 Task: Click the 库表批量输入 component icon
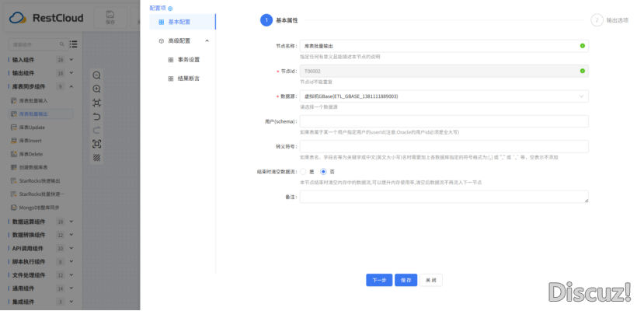[x=13, y=100]
